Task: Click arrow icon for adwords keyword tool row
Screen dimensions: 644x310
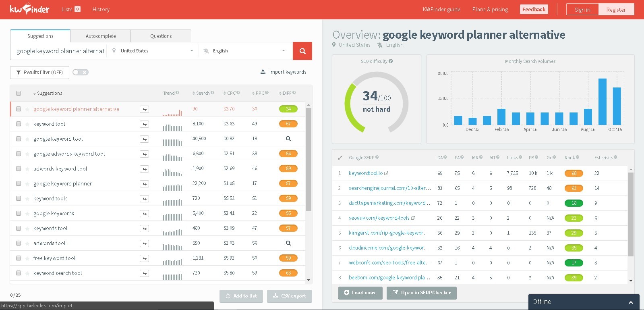Action: click(145, 169)
